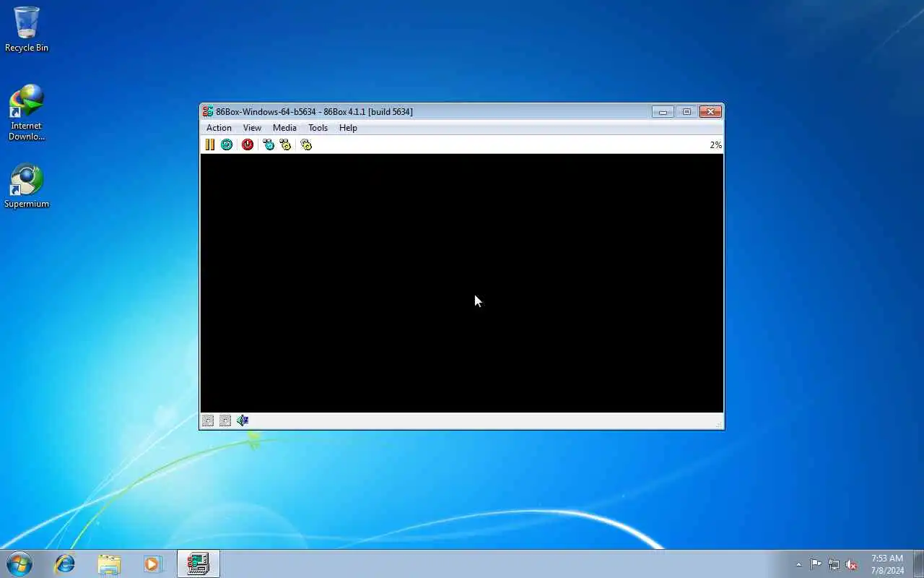Close the 86Box window
Screen dimensions: 924x578
(710, 111)
